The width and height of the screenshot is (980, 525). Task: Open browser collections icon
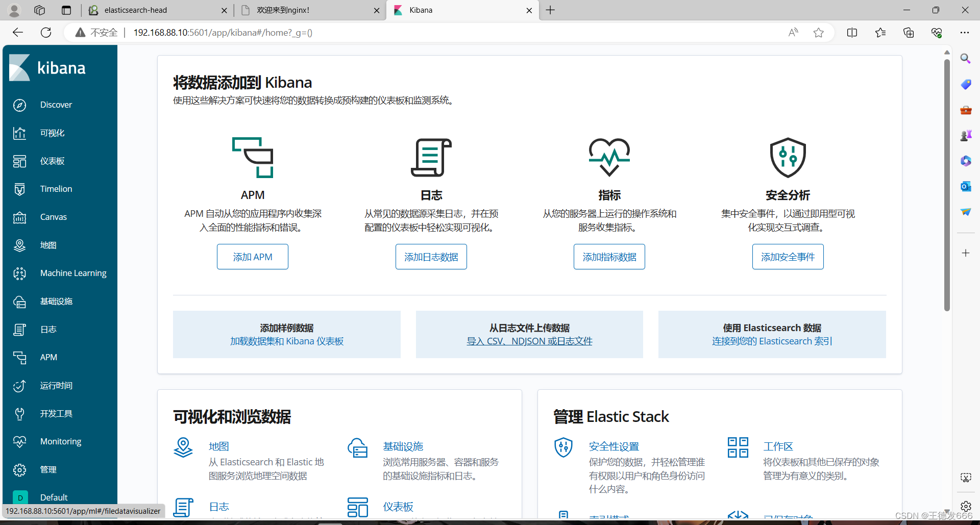click(909, 33)
